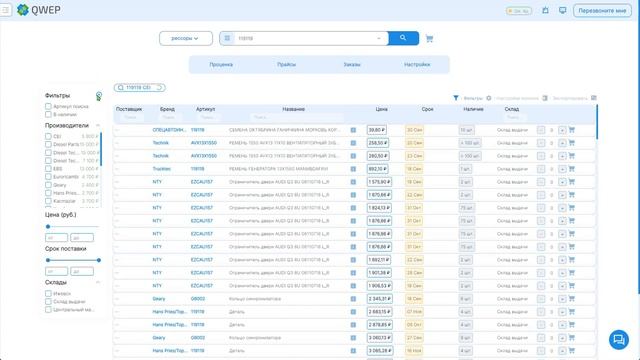Focus the price 'до' input field
640x360 pixels.
82,238
